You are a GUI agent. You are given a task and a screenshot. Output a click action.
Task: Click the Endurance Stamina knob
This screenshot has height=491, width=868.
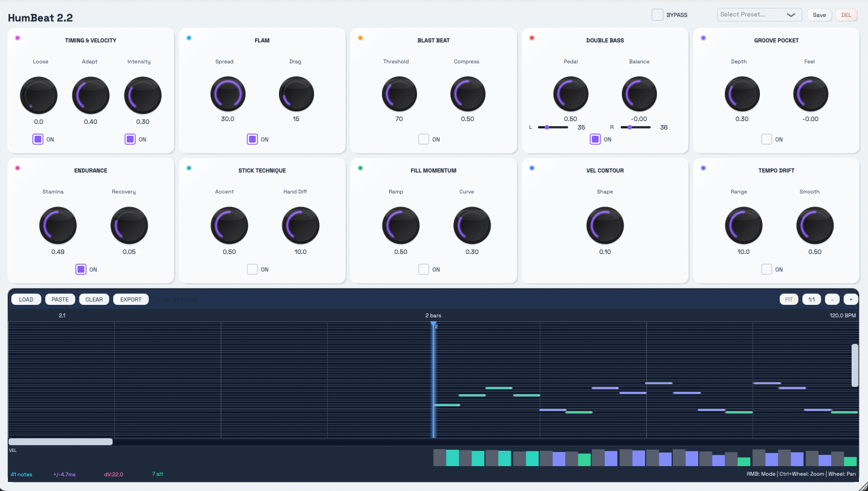point(58,225)
